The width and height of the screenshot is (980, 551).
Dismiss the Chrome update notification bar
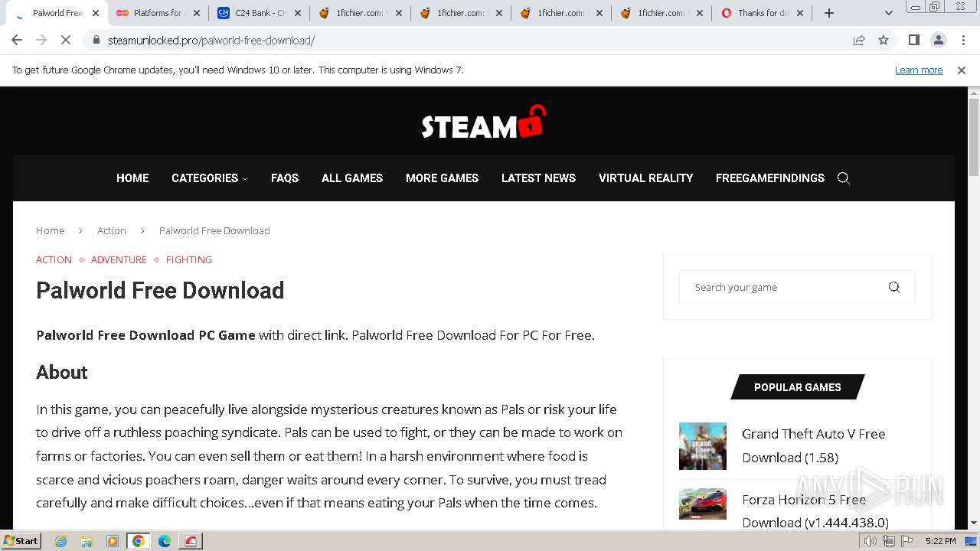[x=962, y=70]
